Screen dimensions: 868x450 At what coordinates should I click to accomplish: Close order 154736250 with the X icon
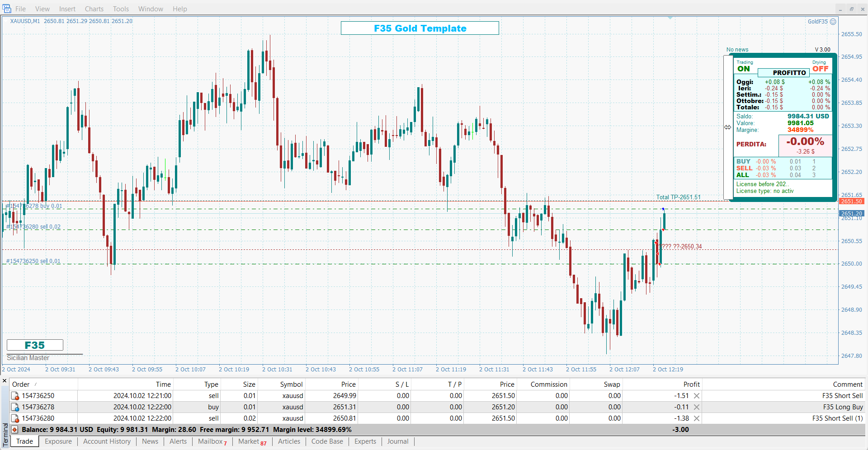tap(697, 396)
